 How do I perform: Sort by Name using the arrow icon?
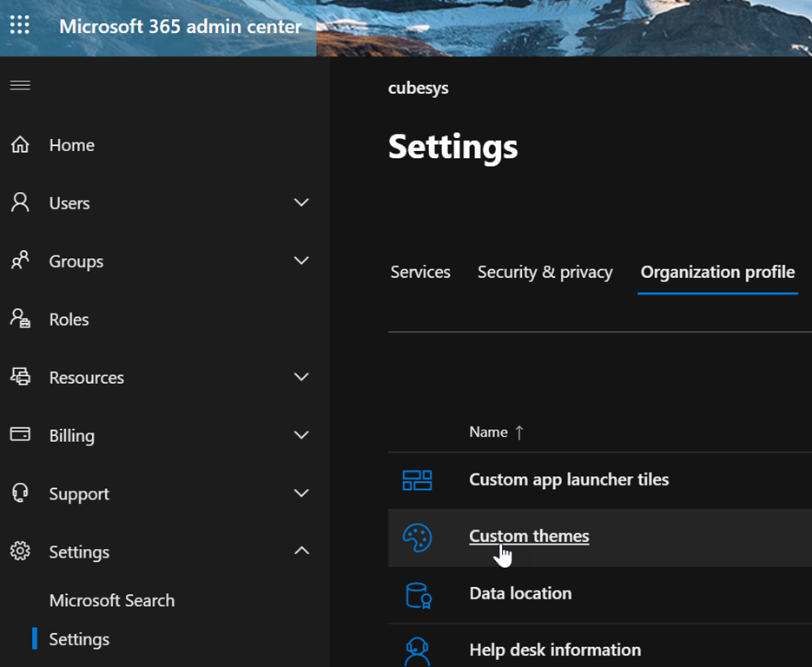click(519, 433)
